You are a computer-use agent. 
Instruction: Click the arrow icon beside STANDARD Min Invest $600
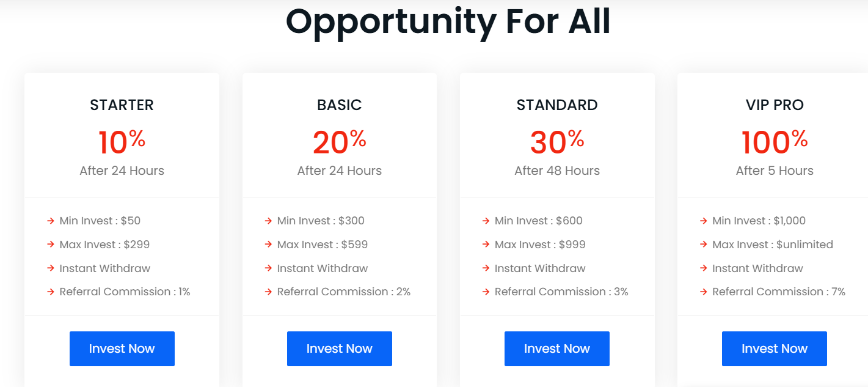pyautogui.click(x=486, y=221)
